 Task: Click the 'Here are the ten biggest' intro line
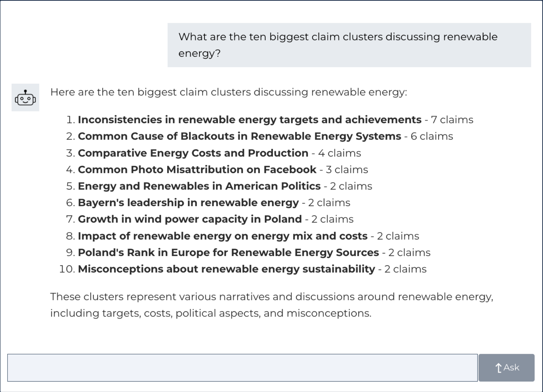coord(228,92)
